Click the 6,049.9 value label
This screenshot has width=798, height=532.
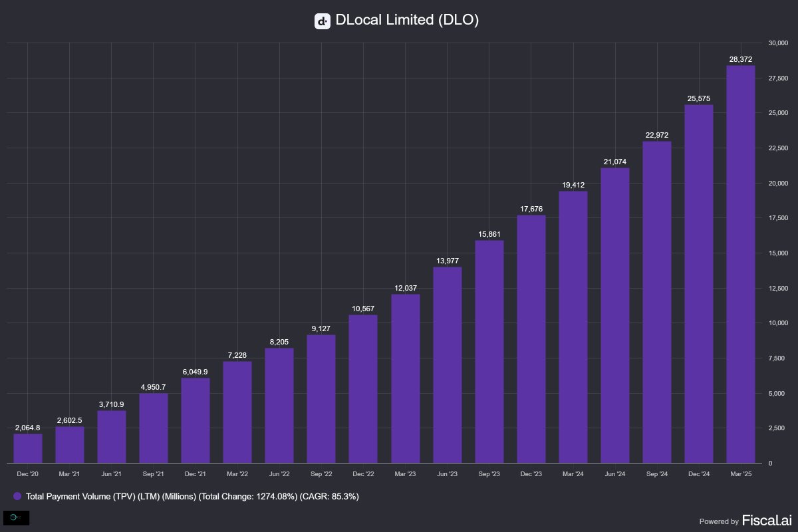click(196, 372)
